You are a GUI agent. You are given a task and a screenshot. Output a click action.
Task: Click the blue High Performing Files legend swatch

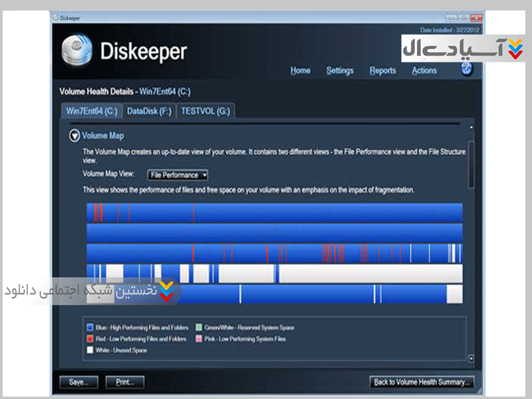(90, 328)
